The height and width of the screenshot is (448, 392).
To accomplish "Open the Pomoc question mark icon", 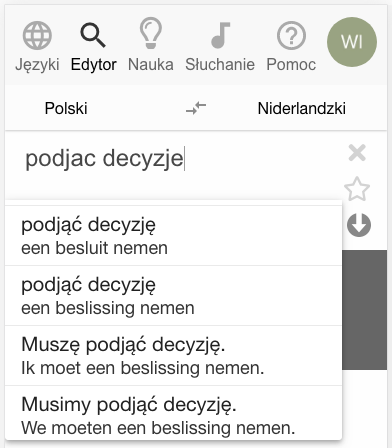I will [x=291, y=35].
